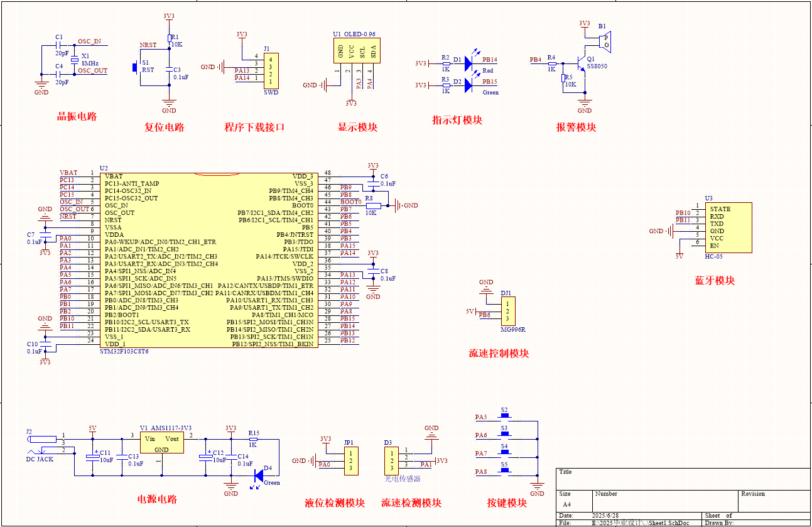Click the 晶振电路 section title
The width and height of the screenshot is (812, 527).
[x=77, y=116]
